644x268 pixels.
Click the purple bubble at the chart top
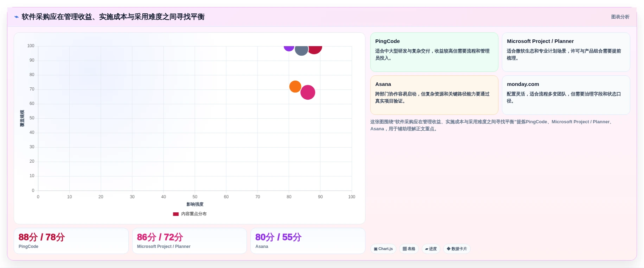click(289, 48)
